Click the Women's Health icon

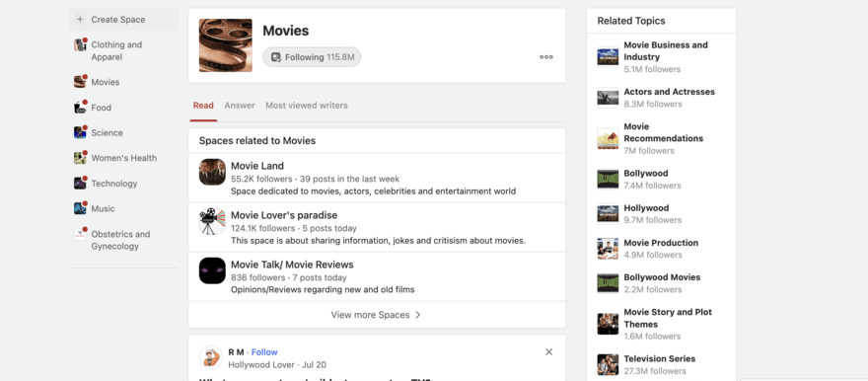tap(80, 158)
